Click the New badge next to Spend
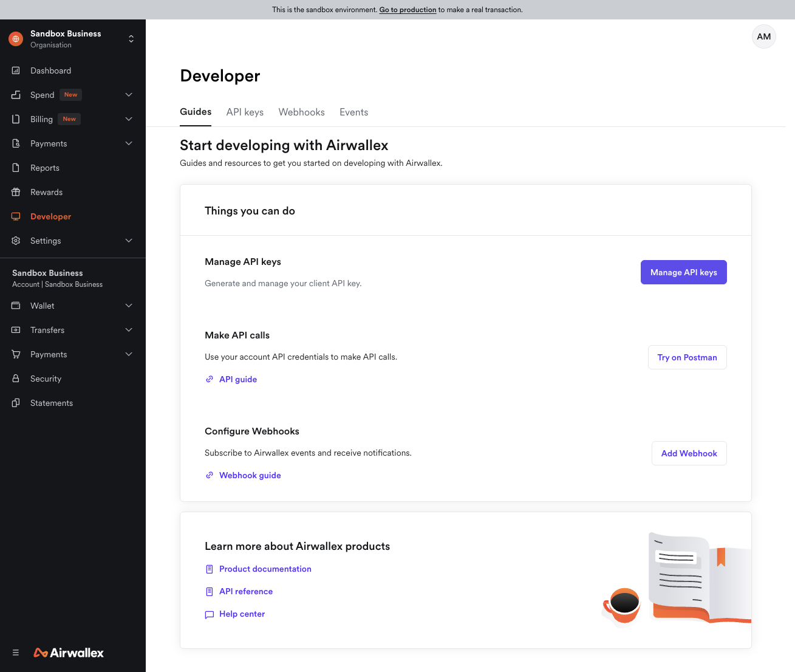This screenshot has width=795, height=672. coord(71,95)
